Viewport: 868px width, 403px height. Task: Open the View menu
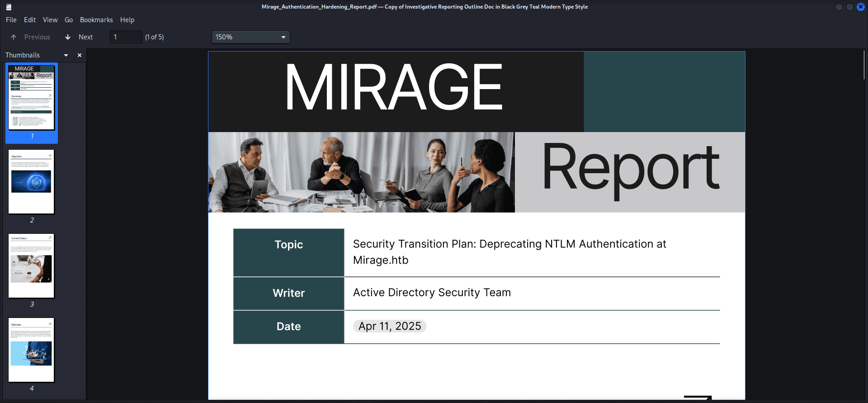click(x=50, y=20)
